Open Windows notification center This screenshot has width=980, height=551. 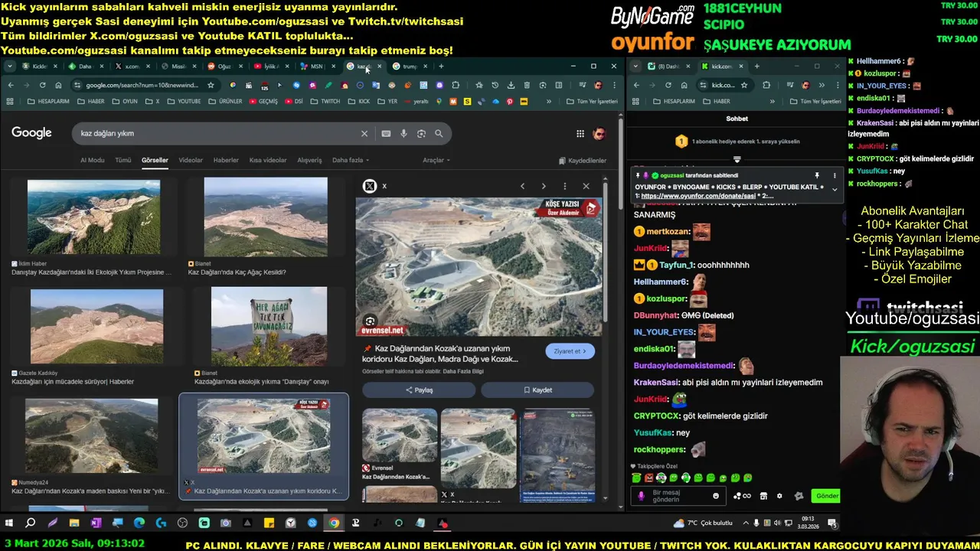(x=832, y=523)
